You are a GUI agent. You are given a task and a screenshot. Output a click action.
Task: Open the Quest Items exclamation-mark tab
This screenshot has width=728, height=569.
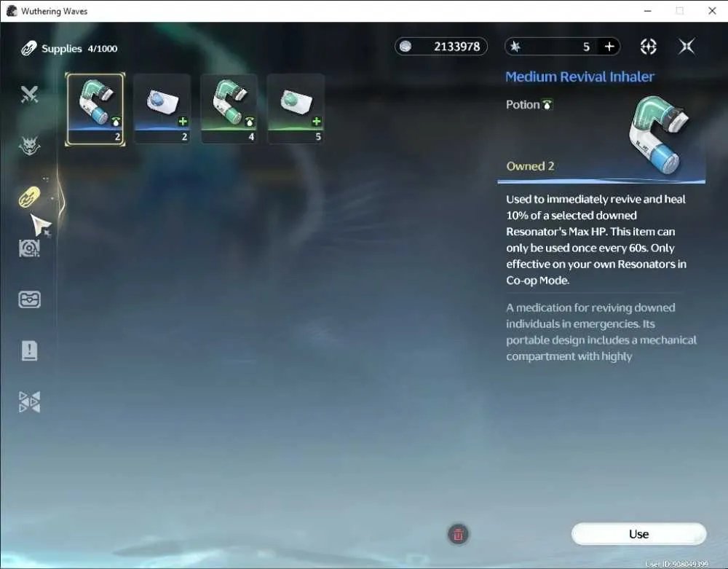[x=29, y=350]
